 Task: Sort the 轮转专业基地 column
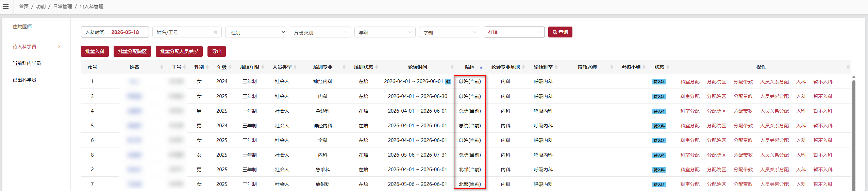point(523,67)
